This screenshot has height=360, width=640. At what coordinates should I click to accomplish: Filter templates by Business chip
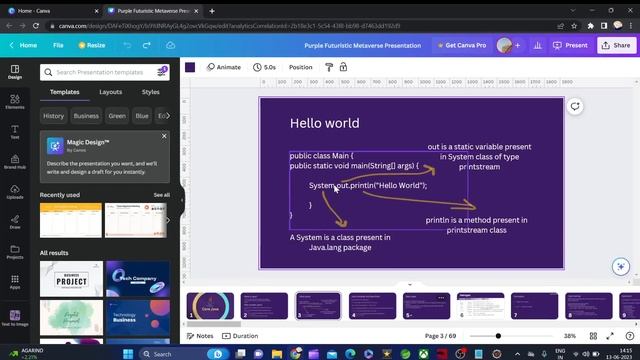pyautogui.click(x=86, y=116)
